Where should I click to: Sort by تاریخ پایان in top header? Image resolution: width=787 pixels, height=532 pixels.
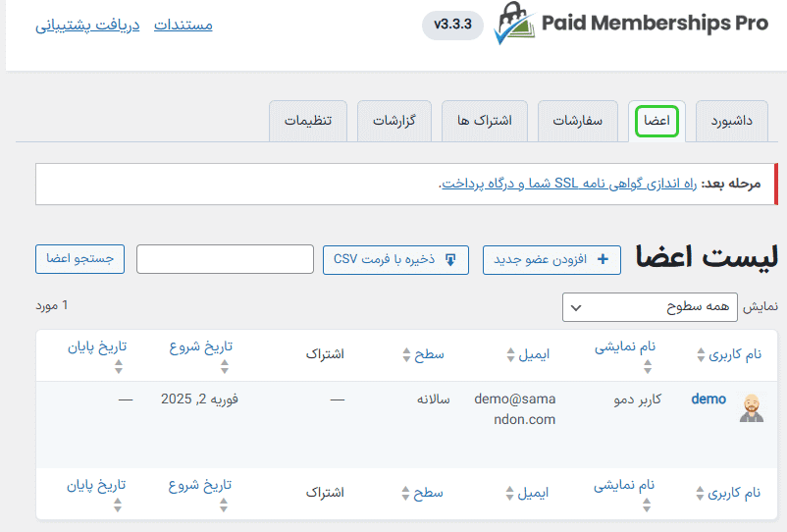click(97, 355)
